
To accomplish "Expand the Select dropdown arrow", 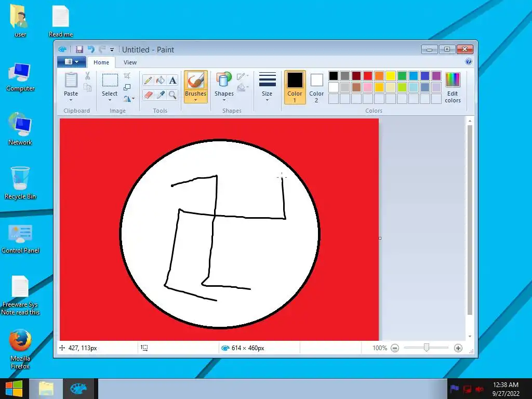I will point(110,100).
